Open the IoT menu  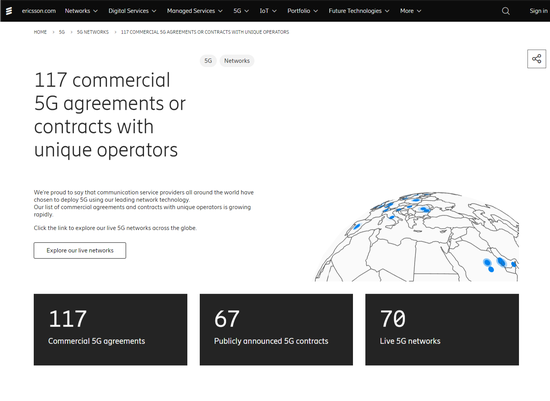pos(268,11)
